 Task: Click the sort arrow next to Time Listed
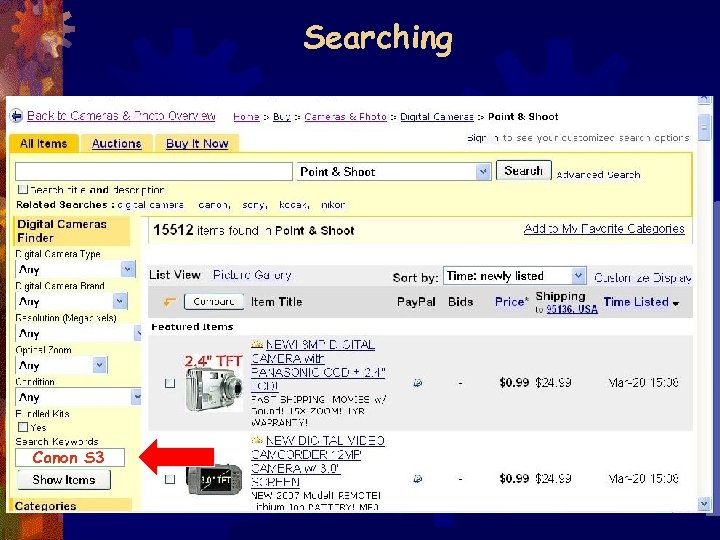[676, 304]
